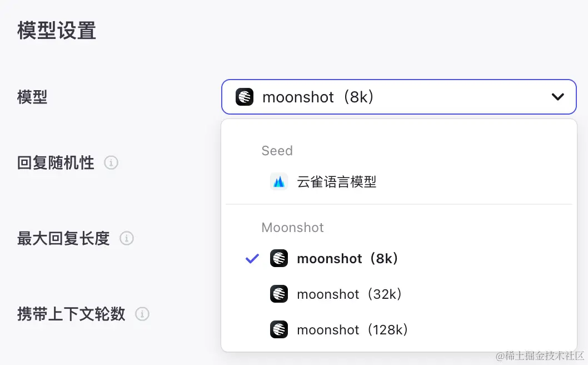Screen dimensions: 588x365
Task: Click the 最大回复长度 label
Action: (63, 239)
